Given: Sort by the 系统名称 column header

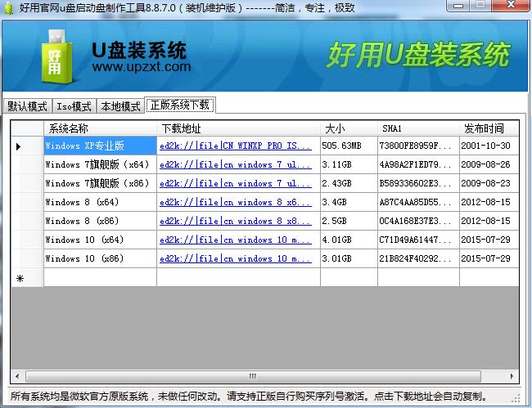Looking at the screenshot, I should point(101,128).
